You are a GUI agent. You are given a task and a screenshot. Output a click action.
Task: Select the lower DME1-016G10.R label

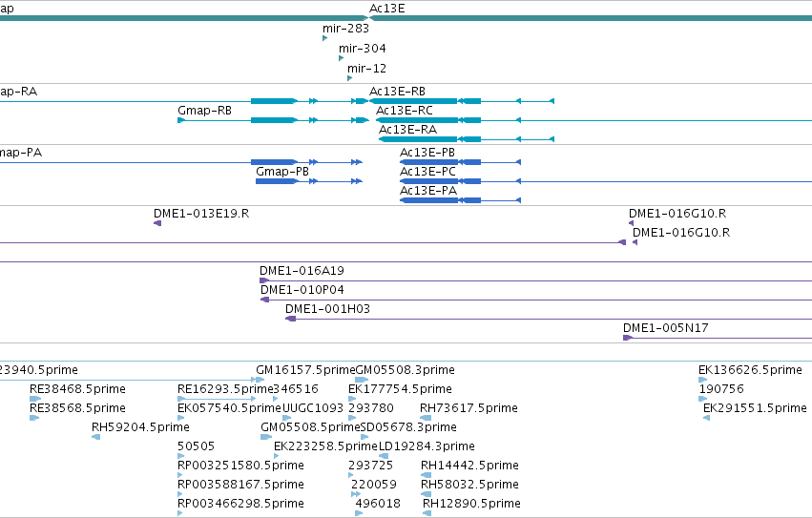pyautogui.click(x=681, y=233)
